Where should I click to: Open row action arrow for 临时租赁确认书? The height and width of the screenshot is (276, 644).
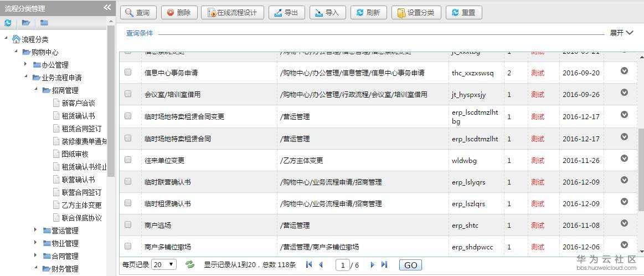(x=624, y=202)
